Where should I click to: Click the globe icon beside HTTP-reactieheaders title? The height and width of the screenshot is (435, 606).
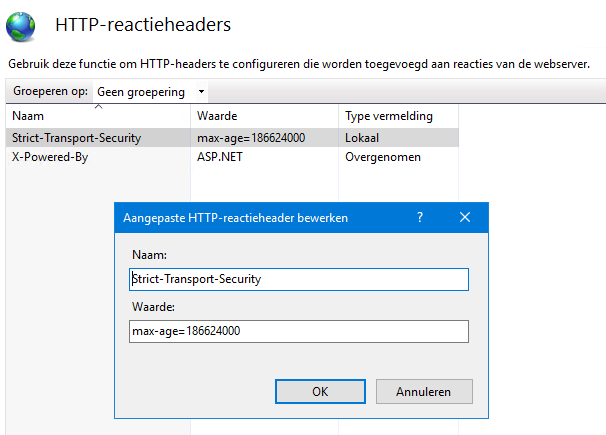(x=20, y=27)
